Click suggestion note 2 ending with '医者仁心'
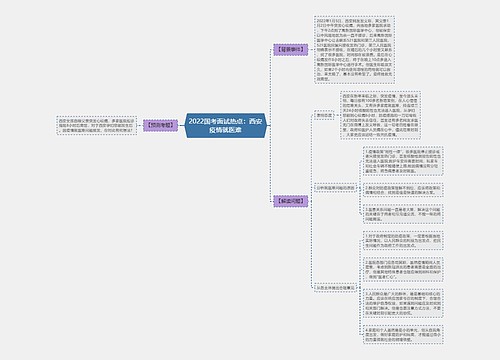Viewport: 500px width, 360px height. pos(403,269)
